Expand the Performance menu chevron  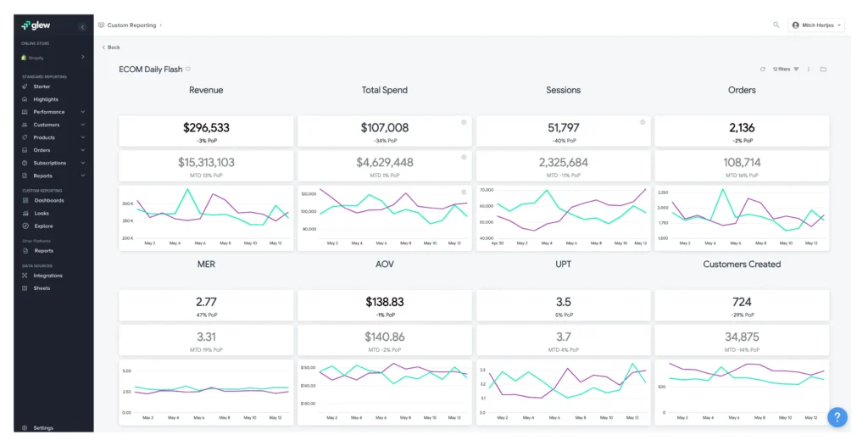tap(83, 112)
